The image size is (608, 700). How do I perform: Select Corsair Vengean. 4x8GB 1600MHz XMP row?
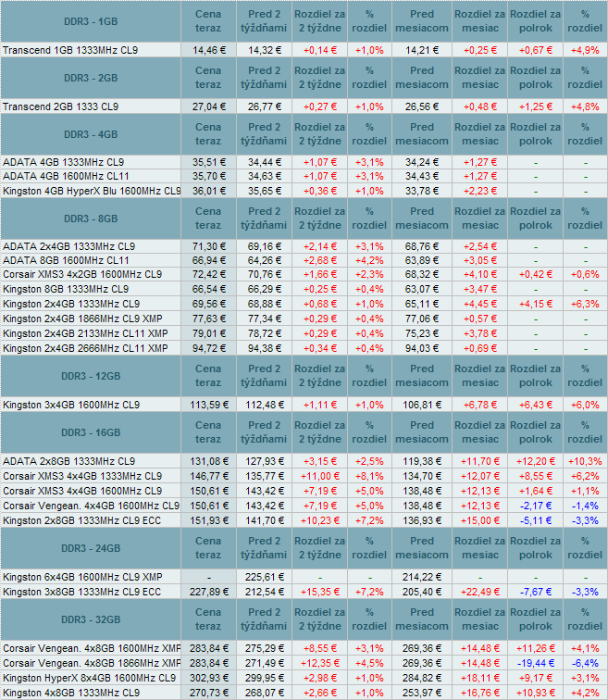(92, 648)
